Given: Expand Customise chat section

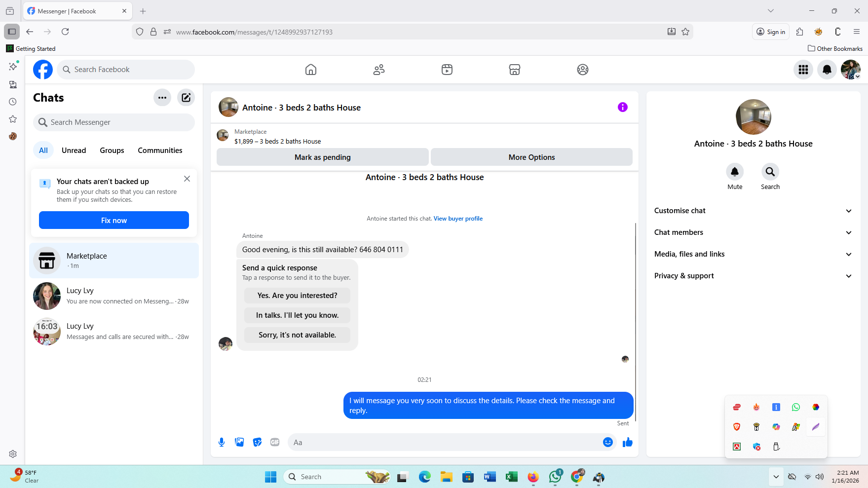Looking at the screenshot, I should (753, 211).
